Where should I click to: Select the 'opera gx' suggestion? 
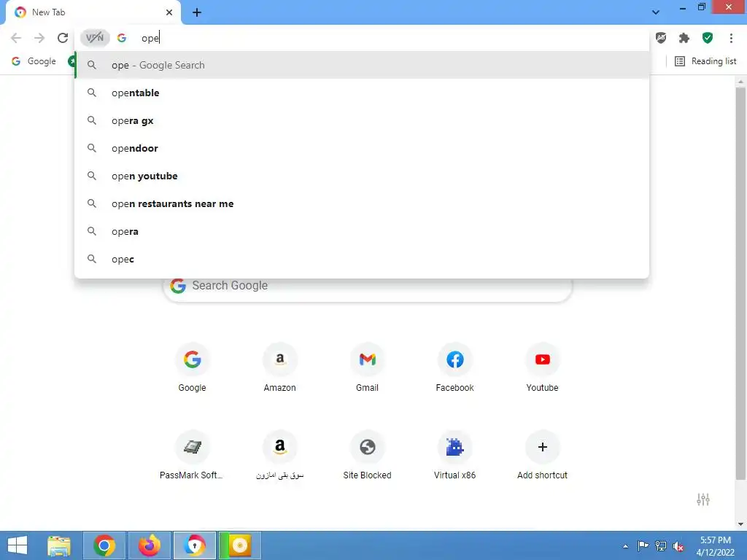[362, 120]
